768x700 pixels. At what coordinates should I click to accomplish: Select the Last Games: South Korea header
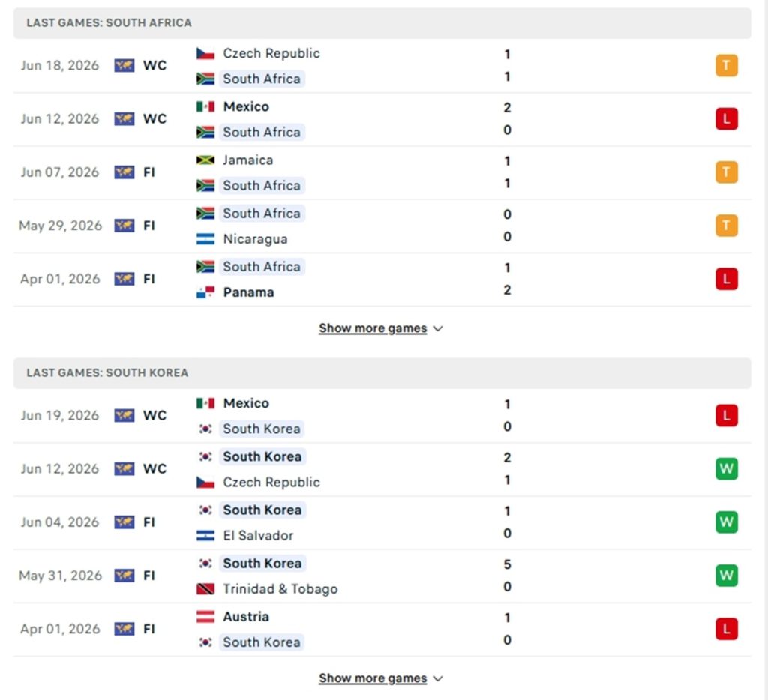(x=382, y=373)
